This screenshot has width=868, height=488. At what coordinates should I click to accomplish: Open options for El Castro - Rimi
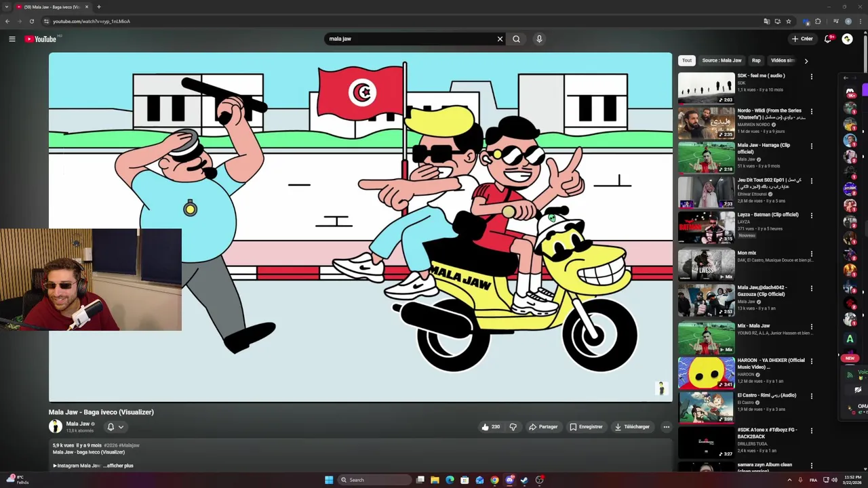811,396
